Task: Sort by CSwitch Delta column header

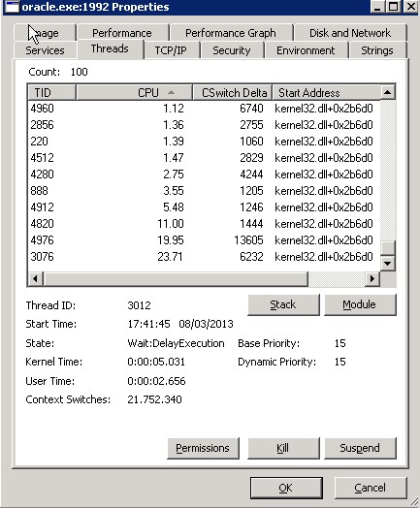Action: [x=233, y=93]
